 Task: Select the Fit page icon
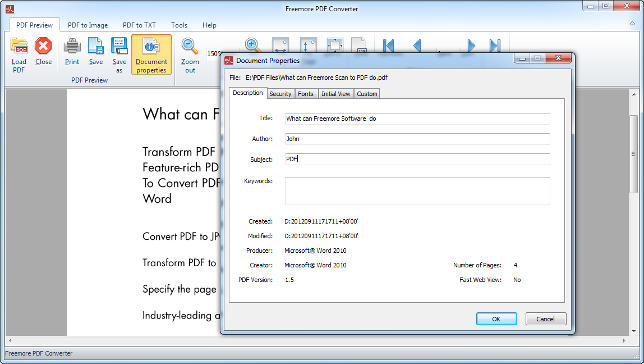[x=335, y=46]
